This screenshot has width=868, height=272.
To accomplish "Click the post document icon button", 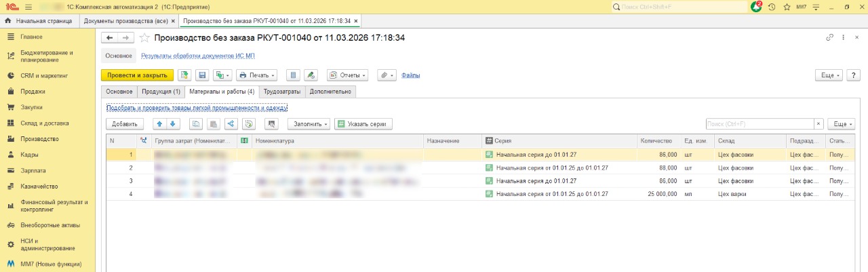I will pyautogui.click(x=184, y=75).
